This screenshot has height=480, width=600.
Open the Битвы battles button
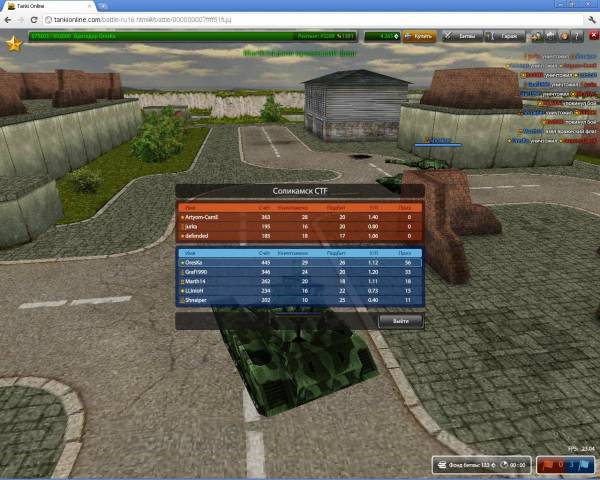[462, 36]
